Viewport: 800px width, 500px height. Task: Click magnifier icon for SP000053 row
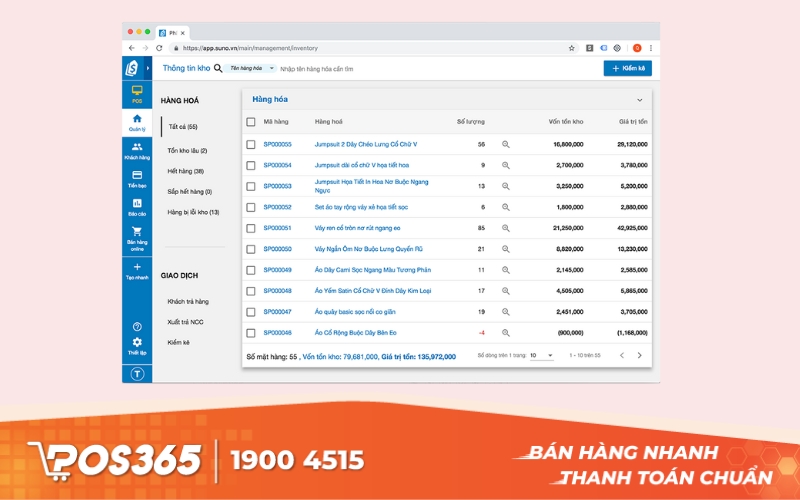(x=506, y=186)
